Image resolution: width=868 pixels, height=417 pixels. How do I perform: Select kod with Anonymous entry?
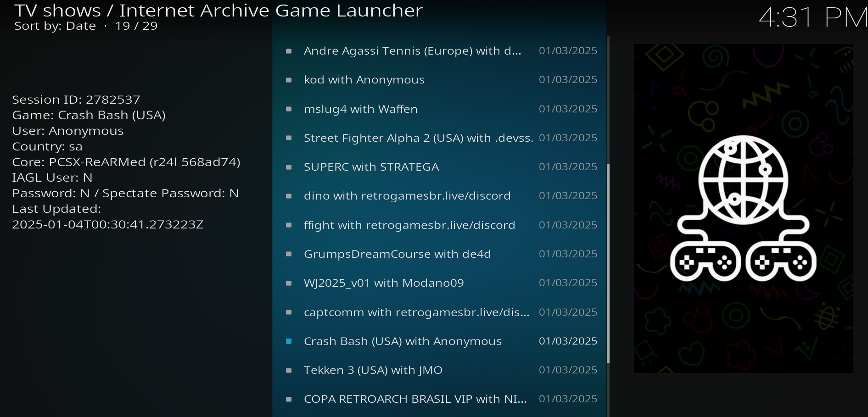[x=439, y=80]
